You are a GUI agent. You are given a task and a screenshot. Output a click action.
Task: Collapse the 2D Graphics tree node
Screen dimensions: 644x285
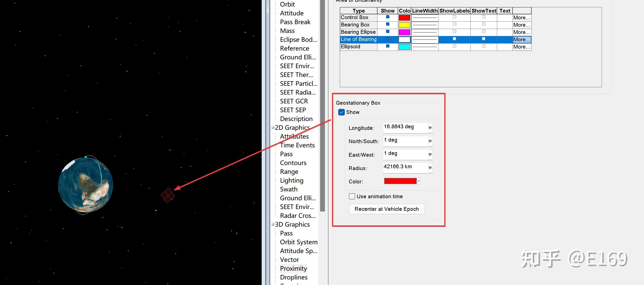point(273,128)
